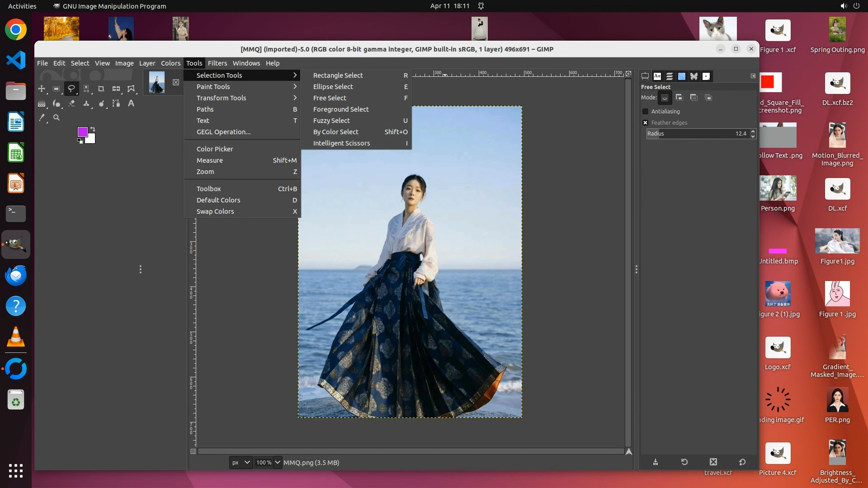Image resolution: width=868 pixels, height=488 pixels.
Task: Disable the Feather edges checkbox
Action: (x=646, y=123)
